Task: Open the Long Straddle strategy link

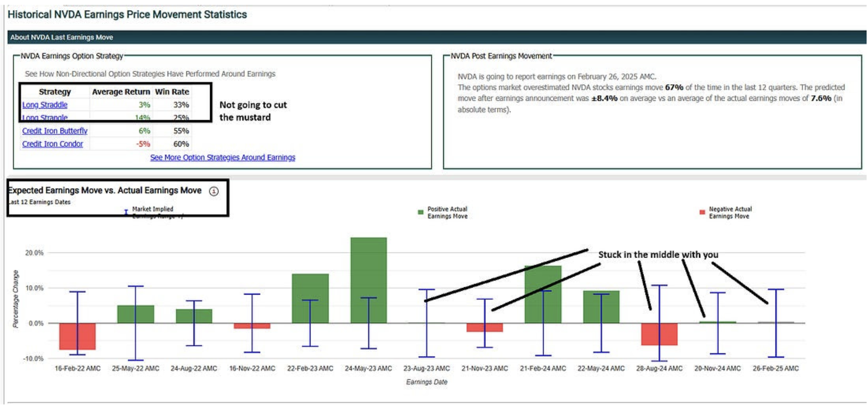Action: 45,105
